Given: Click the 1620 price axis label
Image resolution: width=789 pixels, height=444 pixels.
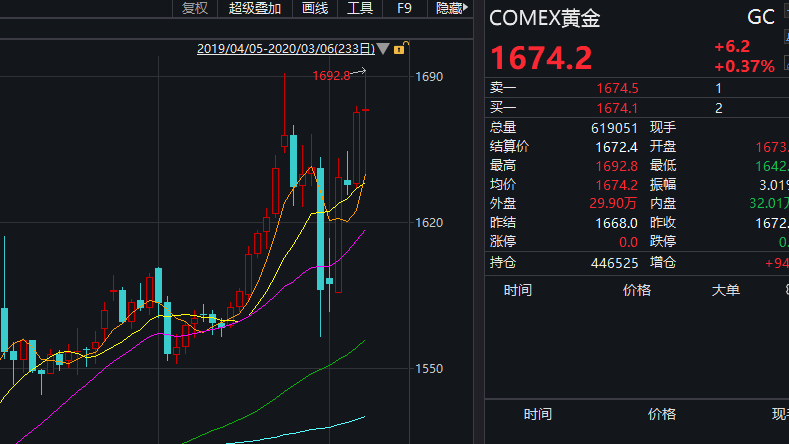Looking at the screenshot, I should point(429,223).
